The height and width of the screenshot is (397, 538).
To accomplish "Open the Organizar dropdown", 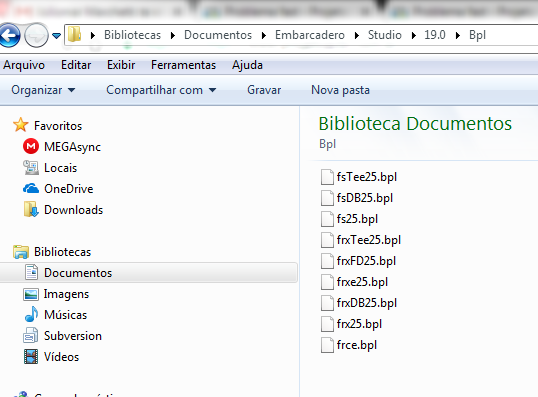I will 43,90.
